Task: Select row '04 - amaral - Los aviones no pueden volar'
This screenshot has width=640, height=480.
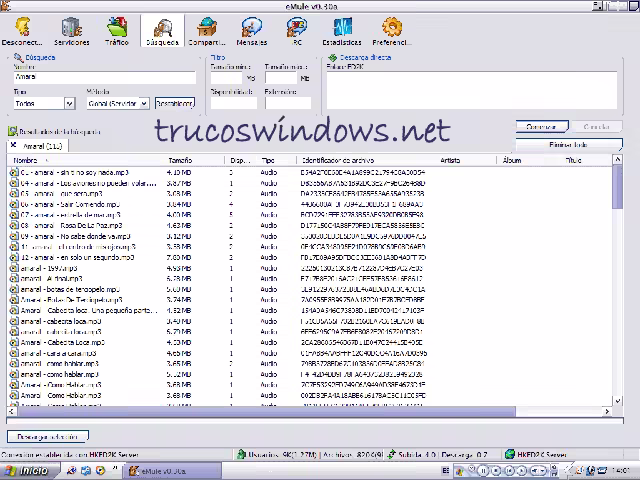Action: (x=310, y=183)
